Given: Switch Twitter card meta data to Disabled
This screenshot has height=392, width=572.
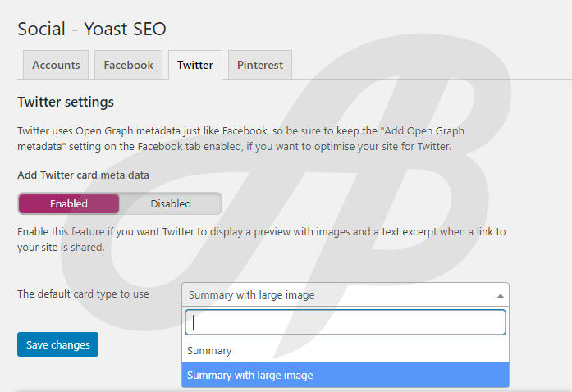Looking at the screenshot, I should coord(171,203).
